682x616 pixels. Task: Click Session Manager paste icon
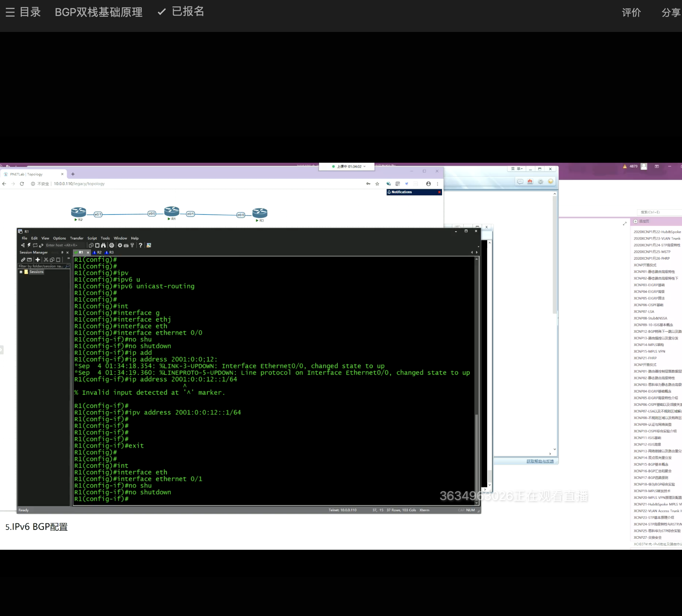click(x=58, y=259)
